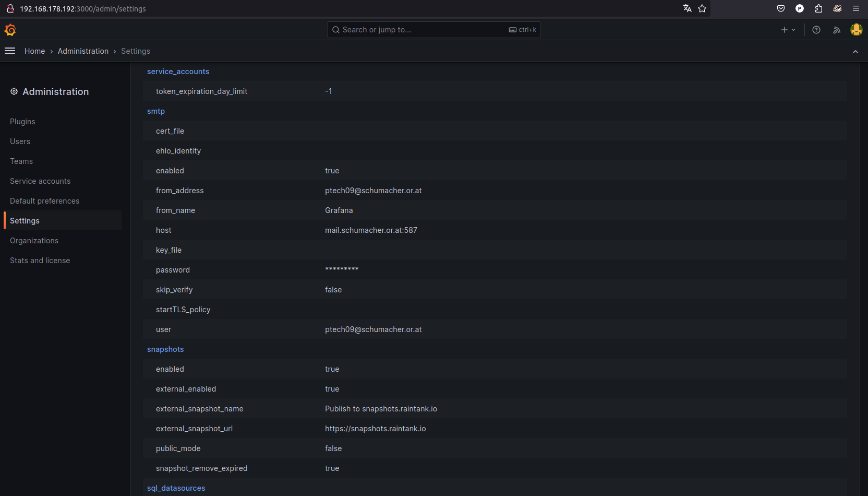This screenshot has width=868, height=496.
Task: Expand the plus New dropdown
Action: [x=788, y=30]
